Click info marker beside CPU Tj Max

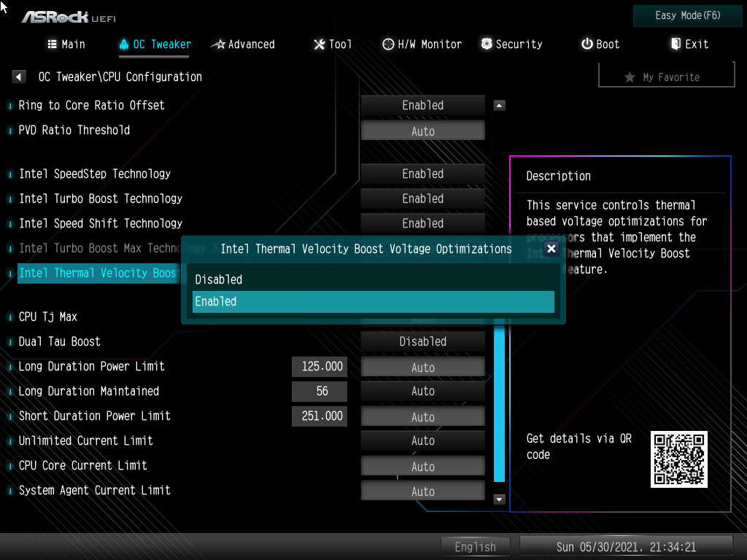(x=10, y=317)
